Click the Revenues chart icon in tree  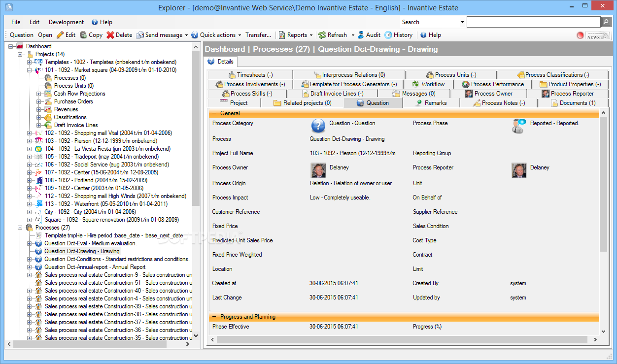pyautogui.click(x=48, y=109)
